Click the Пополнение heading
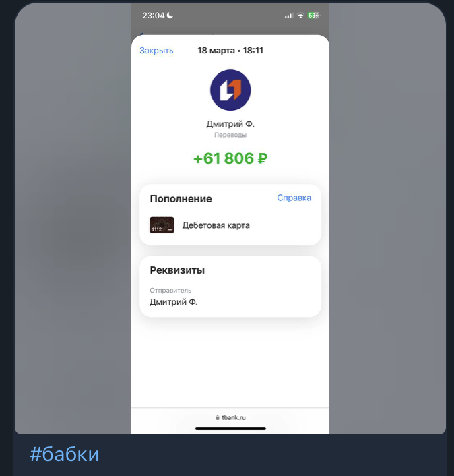Viewport: 454px width, 476px height. [181, 198]
